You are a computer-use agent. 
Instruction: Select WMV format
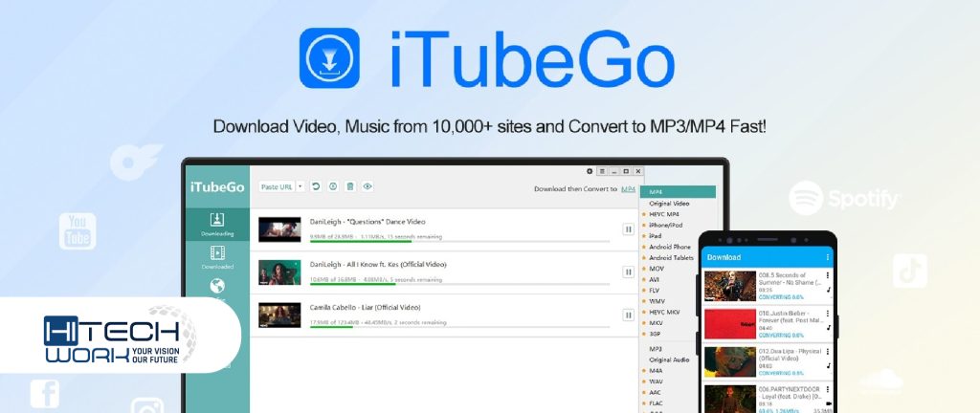point(657,301)
